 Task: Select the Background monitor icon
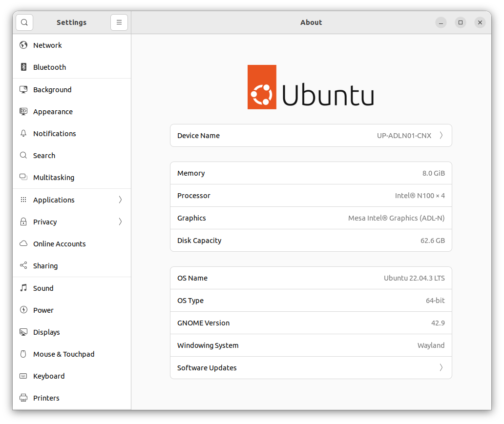tap(23, 89)
